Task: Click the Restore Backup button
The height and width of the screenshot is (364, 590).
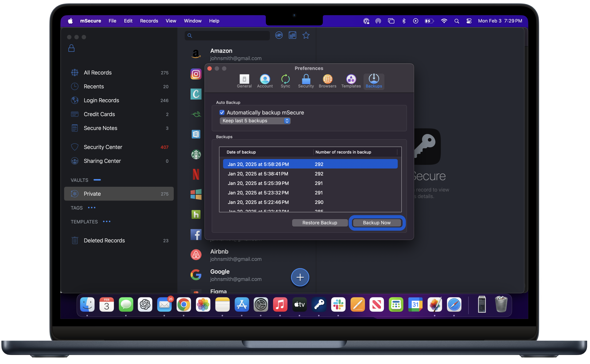Action: click(x=320, y=223)
